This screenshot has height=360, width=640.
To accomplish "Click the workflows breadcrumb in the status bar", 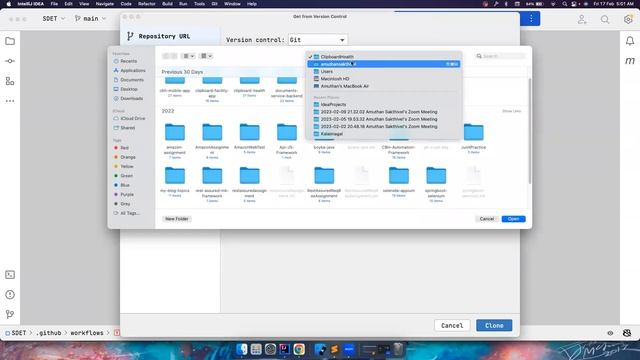I will point(87,333).
